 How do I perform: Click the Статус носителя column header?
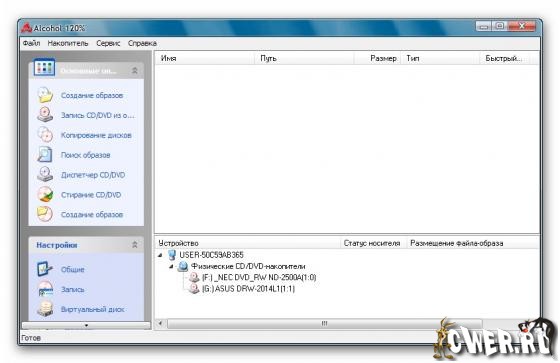[374, 243]
